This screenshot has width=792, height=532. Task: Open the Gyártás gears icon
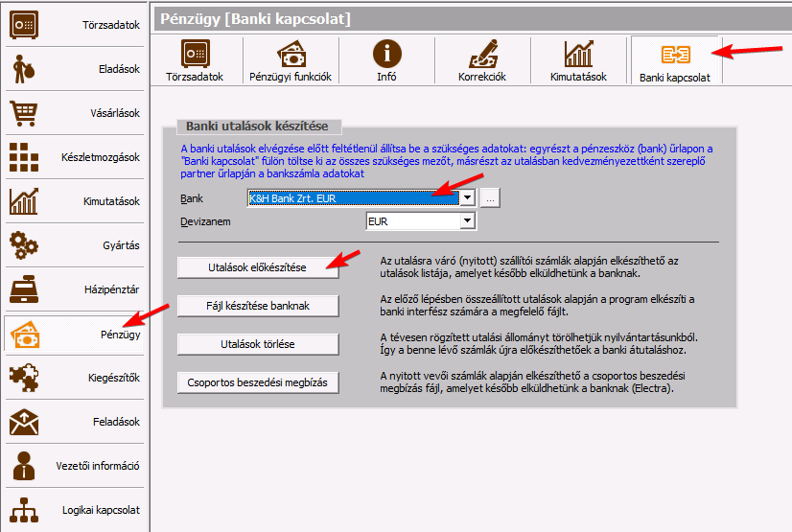click(x=24, y=245)
